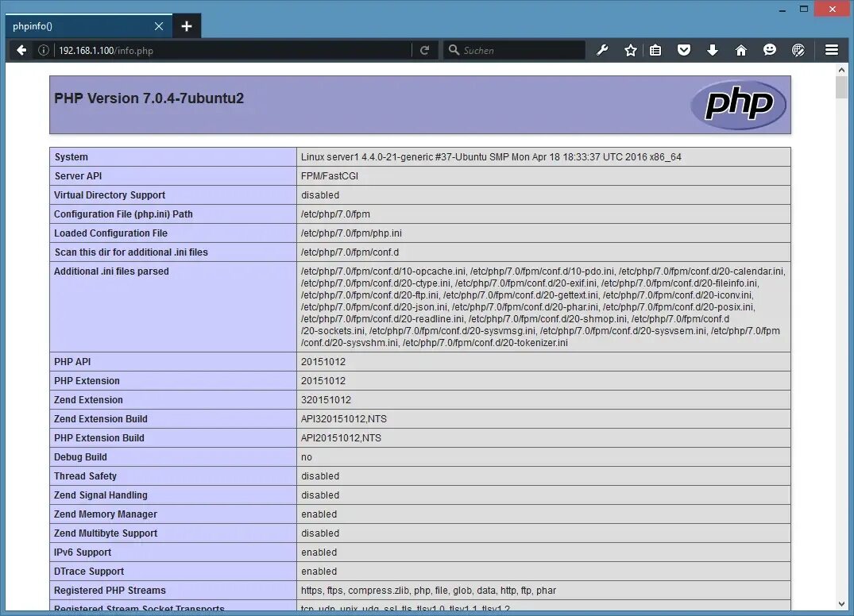Open developer tools wrench icon

(x=602, y=50)
